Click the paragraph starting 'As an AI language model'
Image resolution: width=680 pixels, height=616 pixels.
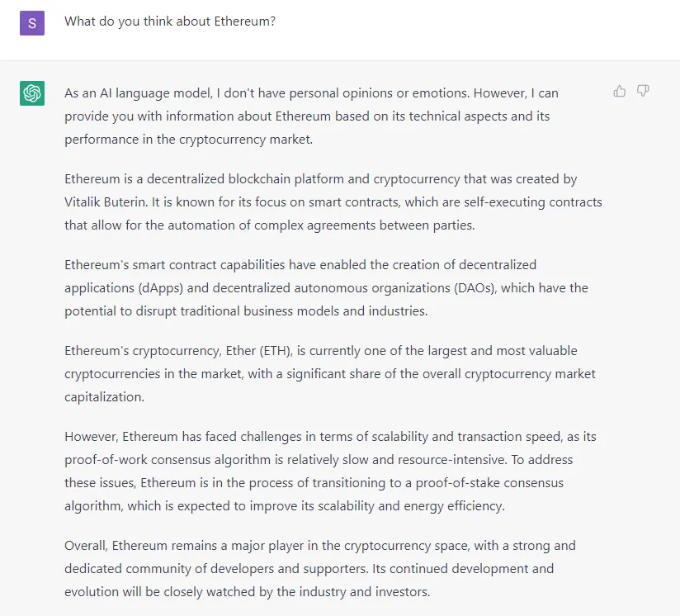(311, 116)
